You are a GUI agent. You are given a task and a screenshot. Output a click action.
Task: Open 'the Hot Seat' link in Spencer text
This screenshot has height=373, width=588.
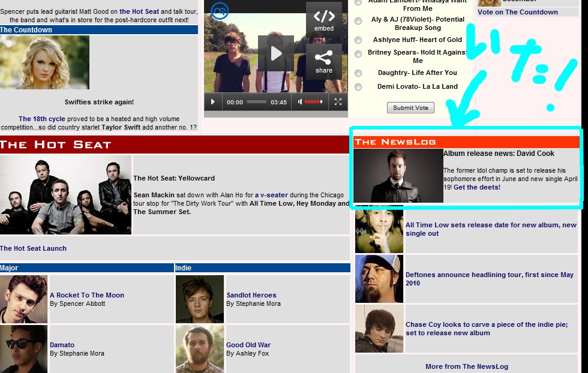139,11
